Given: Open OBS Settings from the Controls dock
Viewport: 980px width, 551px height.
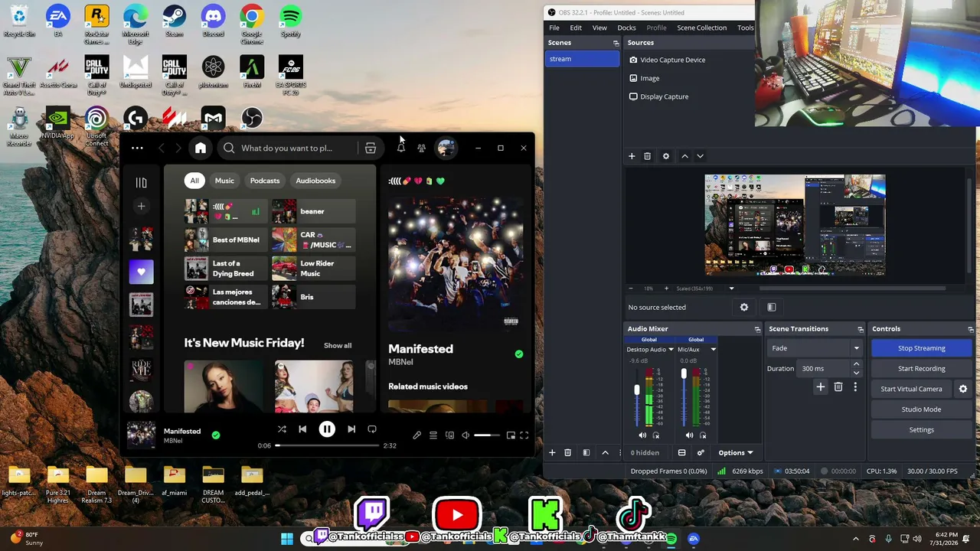Looking at the screenshot, I should (921, 430).
